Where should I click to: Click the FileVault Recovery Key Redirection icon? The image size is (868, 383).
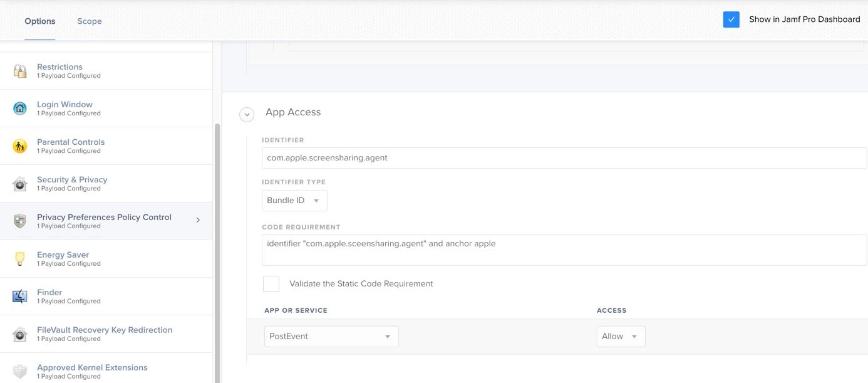coord(20,334)
